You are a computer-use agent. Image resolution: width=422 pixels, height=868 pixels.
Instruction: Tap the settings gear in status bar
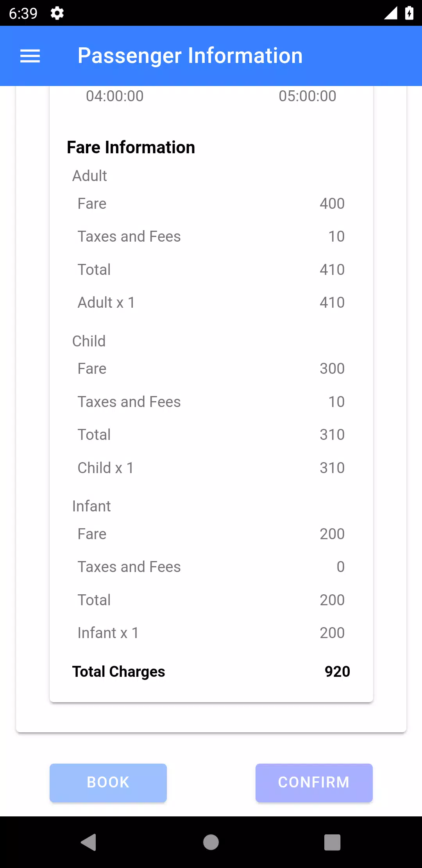(x=57, y=13)
